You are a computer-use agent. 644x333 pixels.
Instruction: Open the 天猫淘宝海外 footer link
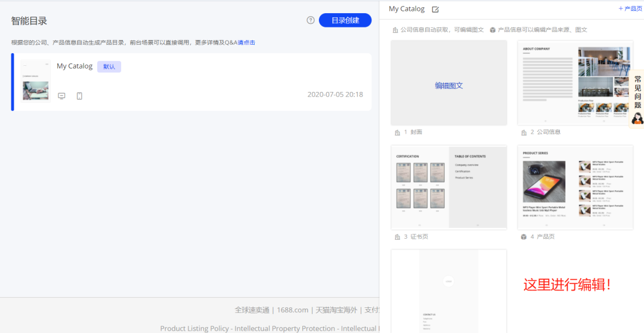point(336,310)
